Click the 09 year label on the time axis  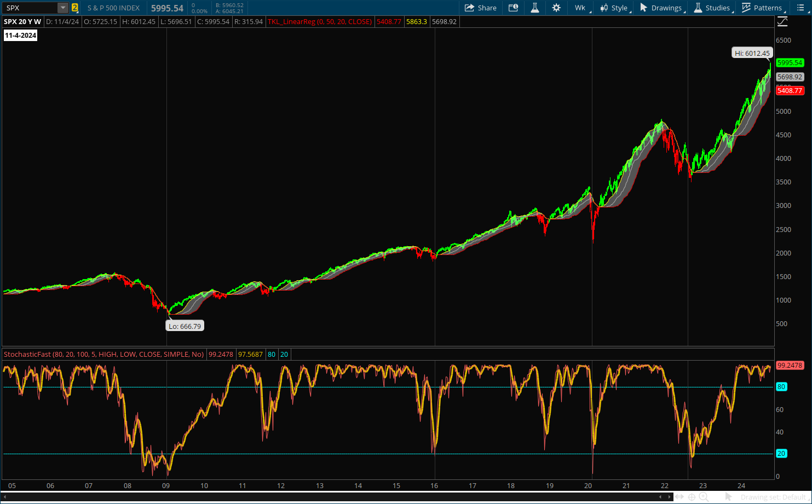[166, 486]
